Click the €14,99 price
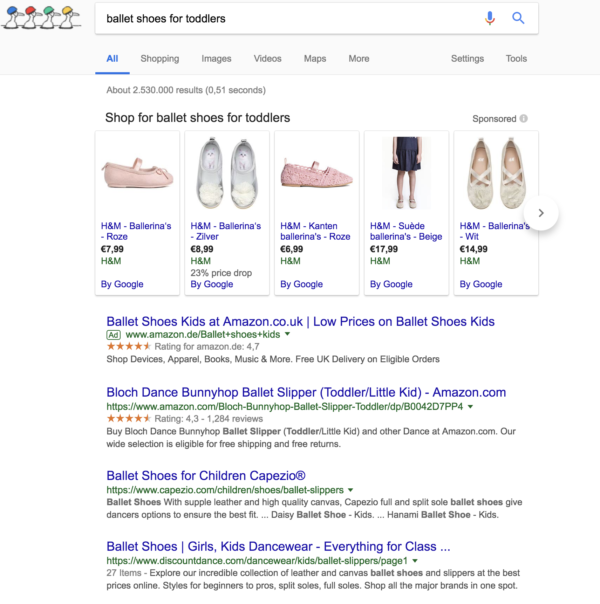The image size is (600, 604). point(474,249)
